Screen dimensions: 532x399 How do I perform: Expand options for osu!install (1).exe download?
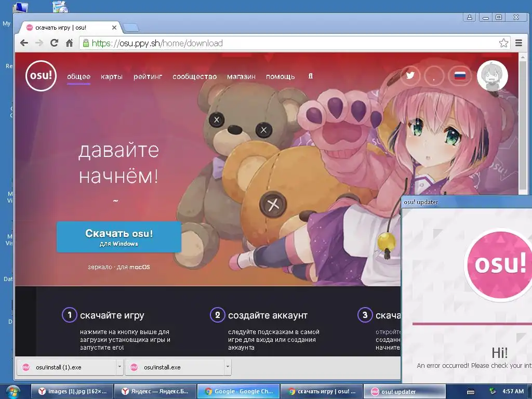(119, 367)
